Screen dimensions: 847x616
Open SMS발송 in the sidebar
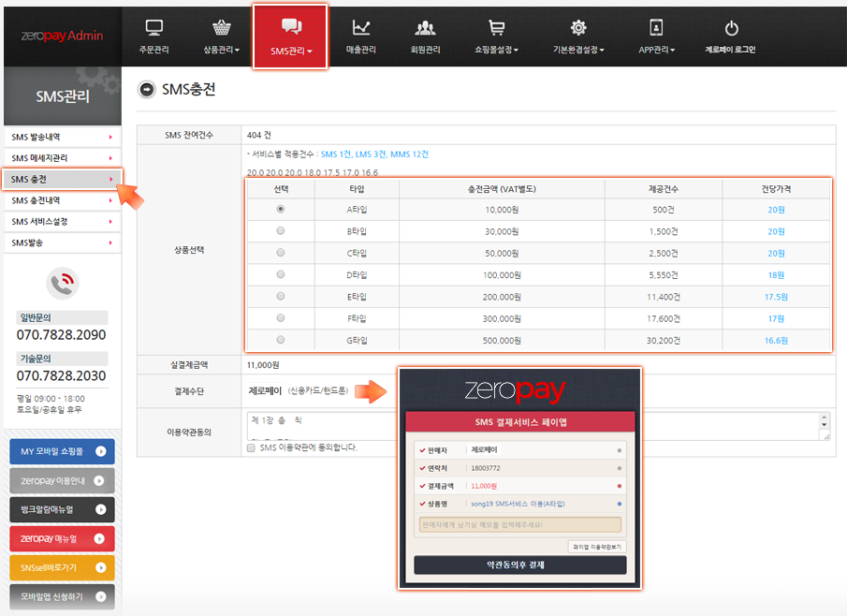tap(62, 242)
